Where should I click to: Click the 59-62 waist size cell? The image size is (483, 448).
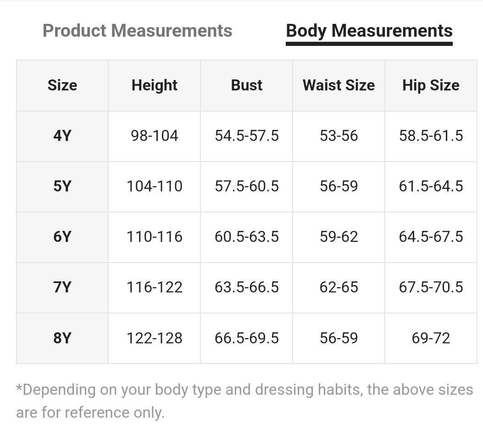tap(339, 237)
